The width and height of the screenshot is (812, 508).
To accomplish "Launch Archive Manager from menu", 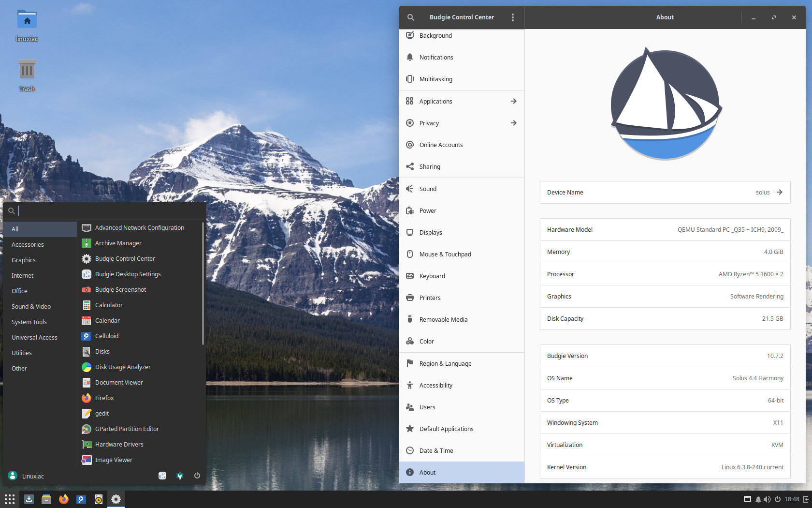I will pyautogui.click(x=139, y=243).
